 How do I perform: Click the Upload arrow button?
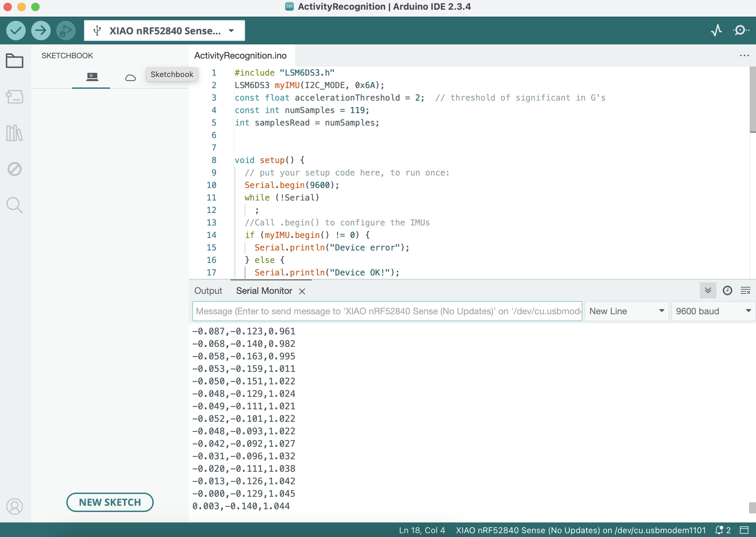pos(41,31)
